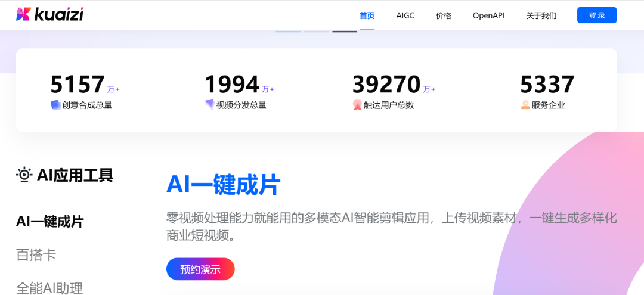This screenshot has width=644, height=295.
Task: Click the AI应用工具 section title
Action: (75, 175)
